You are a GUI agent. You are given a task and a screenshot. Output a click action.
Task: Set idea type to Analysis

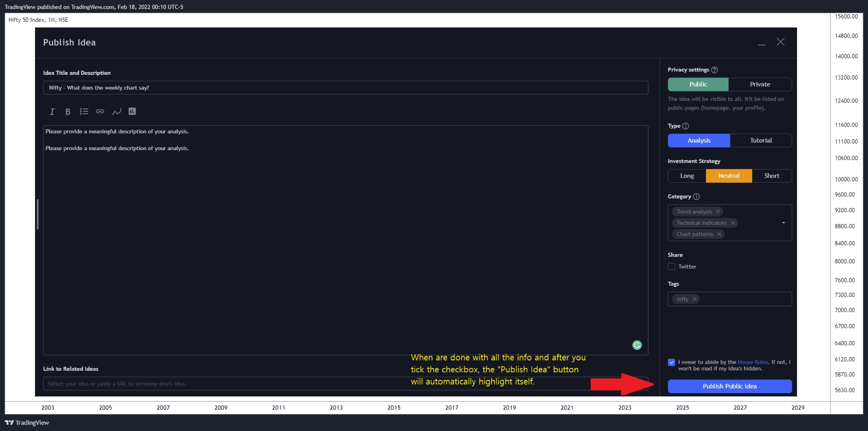tap(699, 141)
